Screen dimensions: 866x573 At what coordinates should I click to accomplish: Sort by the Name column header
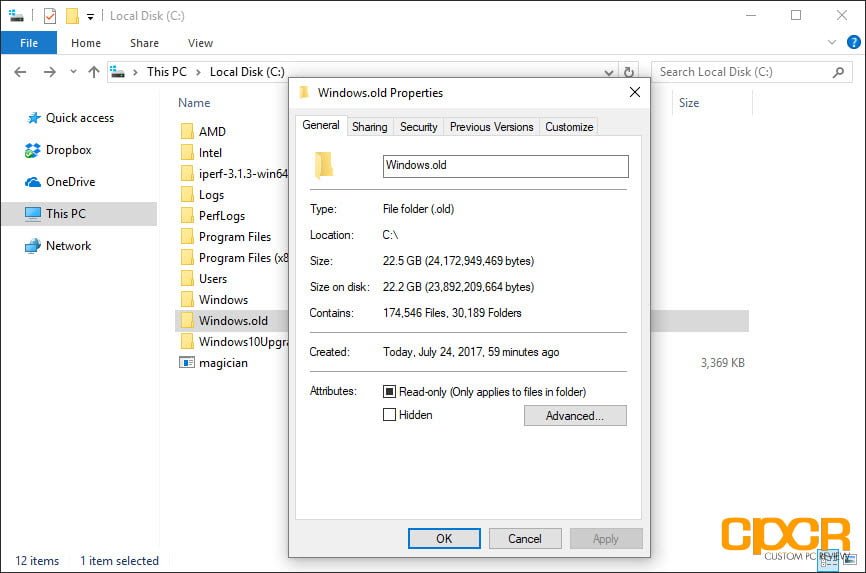click(x=194, y=103)
